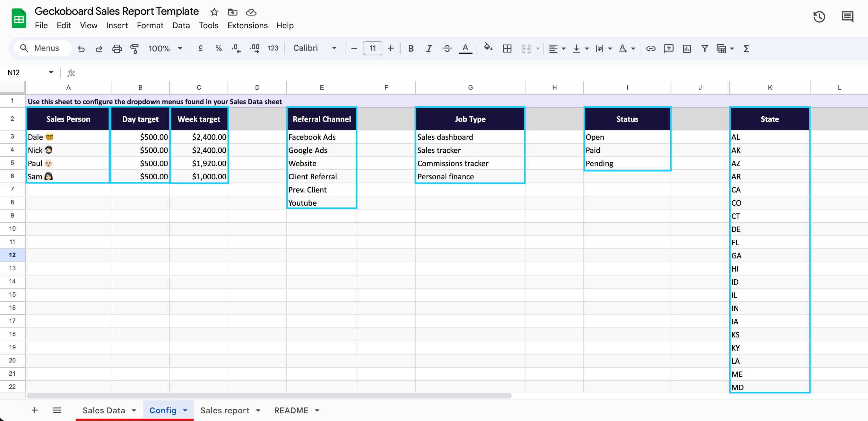This screenshot has width=868, height=421.
Task: Insert a link using the toolbar icon
Action: 651,48
